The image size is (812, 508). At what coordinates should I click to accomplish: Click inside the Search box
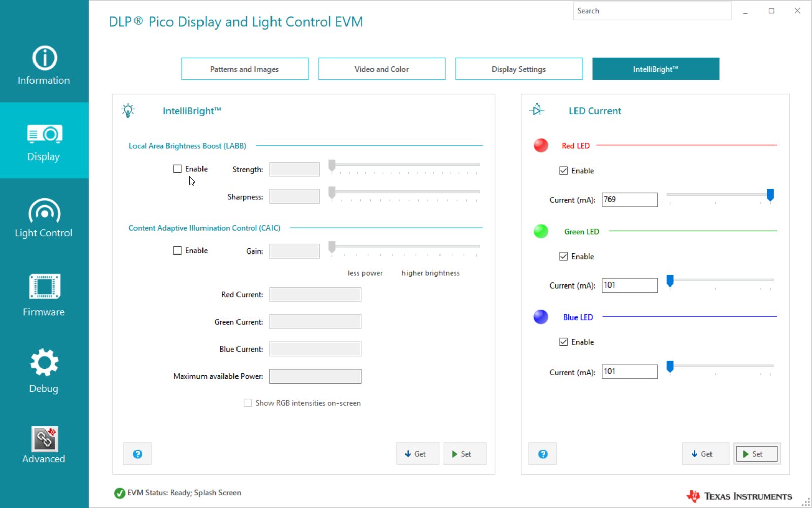pos(652,10)
